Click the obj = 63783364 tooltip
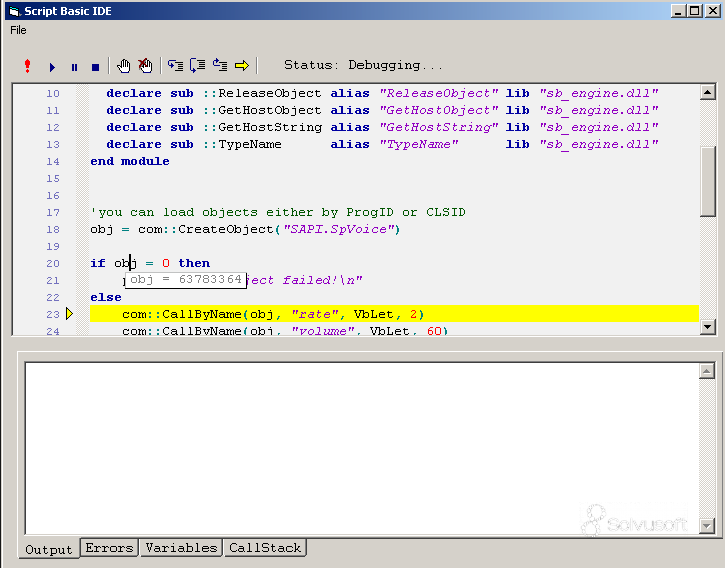This screenshot has width=725, height=568. 186,279
